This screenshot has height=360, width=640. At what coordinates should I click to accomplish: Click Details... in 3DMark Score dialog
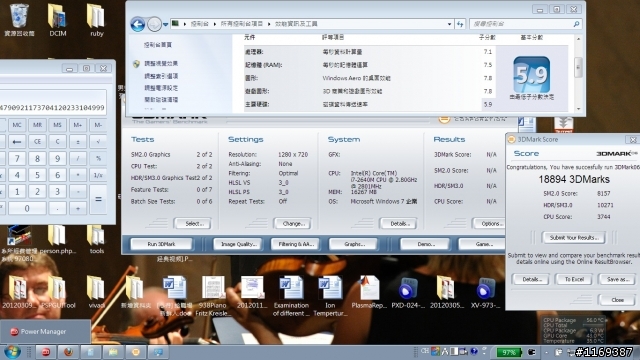point(531,280)
